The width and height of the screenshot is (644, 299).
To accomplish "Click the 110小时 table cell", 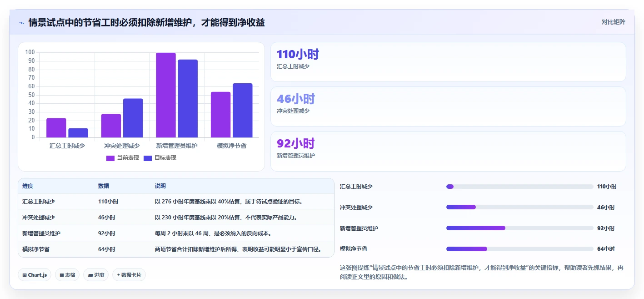I will pos(108,201).
